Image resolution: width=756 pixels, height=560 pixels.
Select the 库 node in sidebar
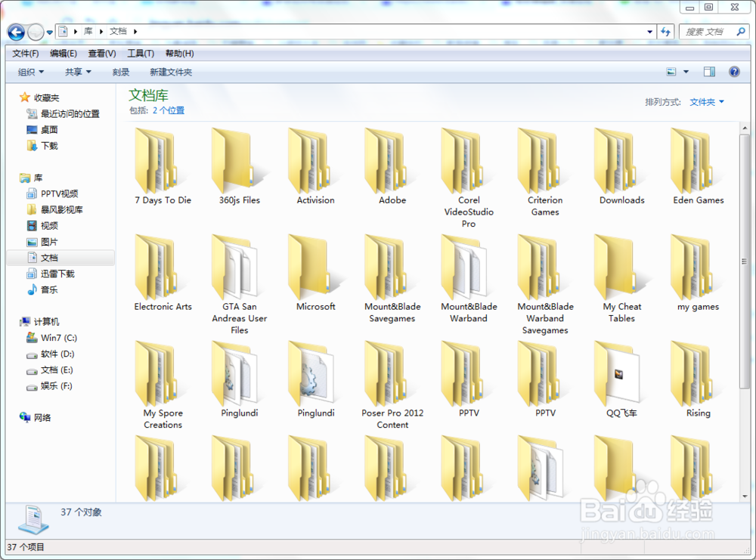(x=31, y=178)
